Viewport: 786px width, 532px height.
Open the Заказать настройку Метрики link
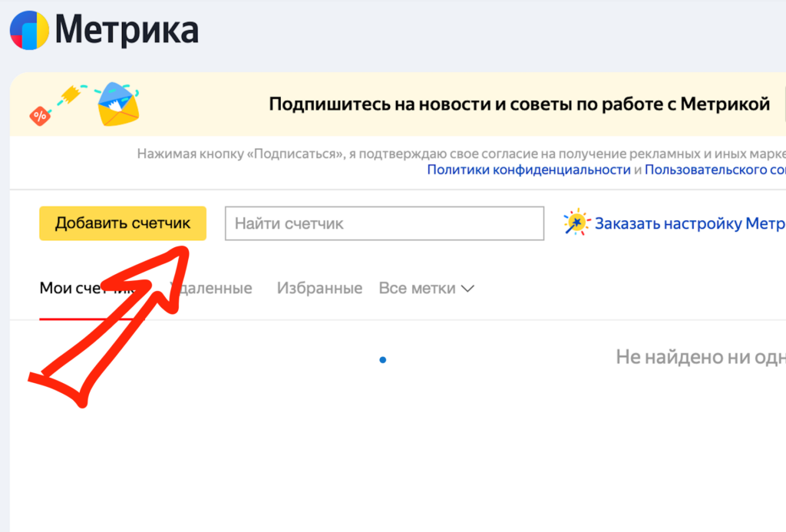pos(690,223)
